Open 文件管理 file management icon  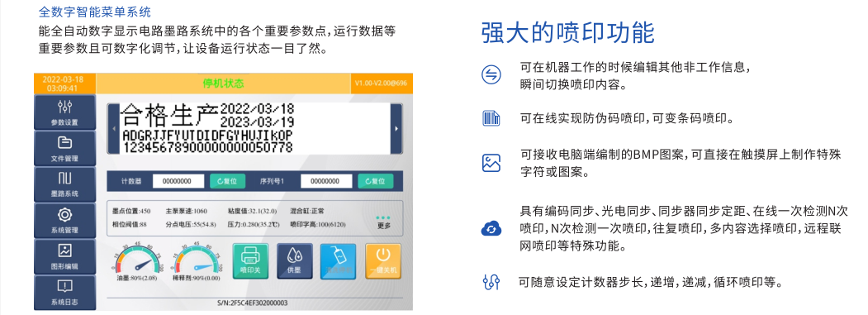pos(64,148)
